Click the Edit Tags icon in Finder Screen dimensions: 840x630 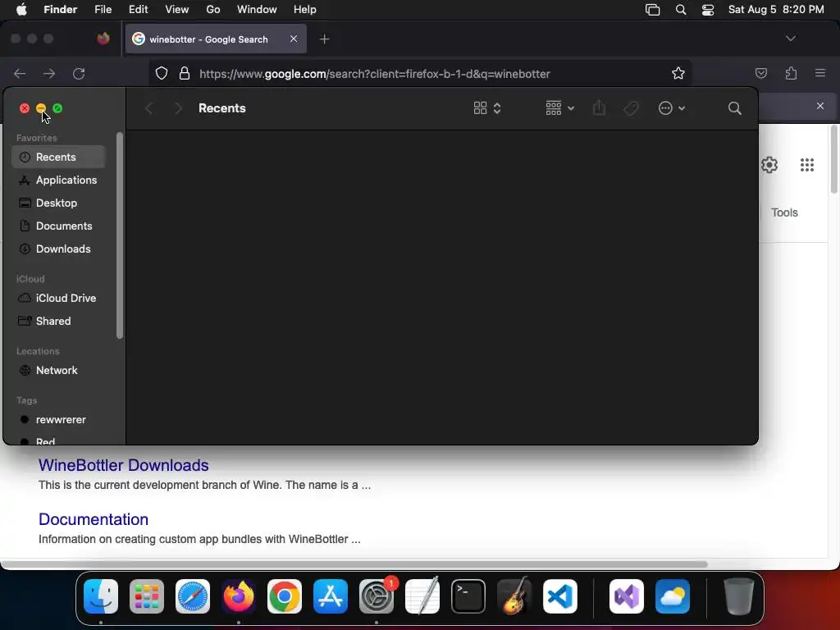[631, 109]
